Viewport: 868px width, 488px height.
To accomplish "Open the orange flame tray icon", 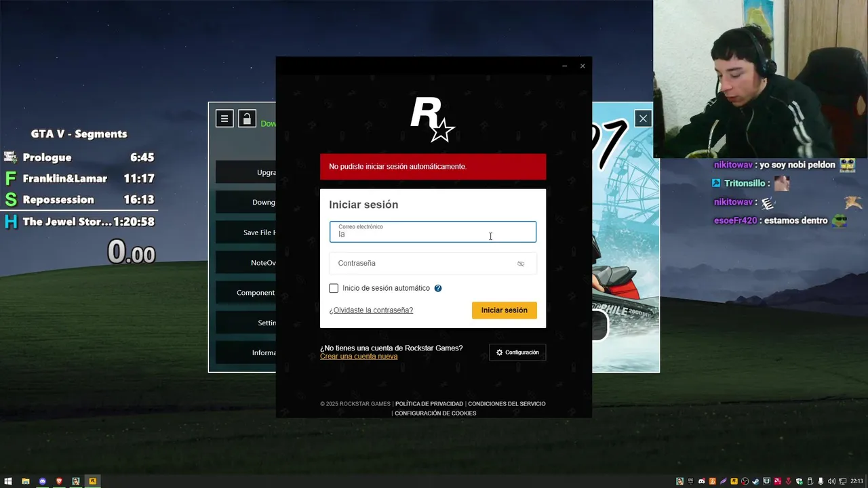I will coord(712,481).
